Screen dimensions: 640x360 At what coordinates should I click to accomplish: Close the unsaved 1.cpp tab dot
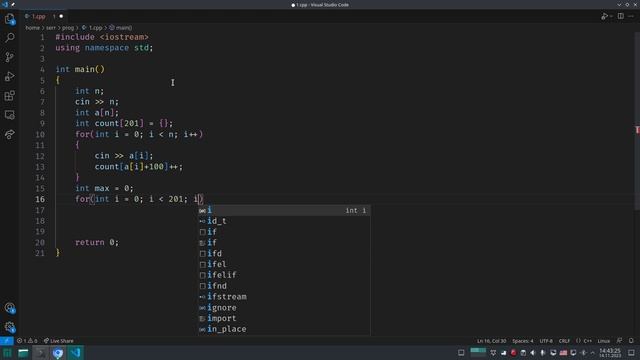click(61, 16)
